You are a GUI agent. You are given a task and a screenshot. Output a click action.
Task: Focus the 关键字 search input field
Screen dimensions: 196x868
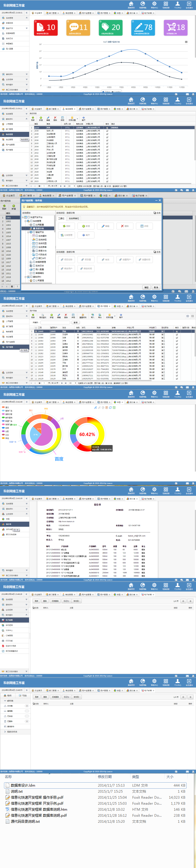coord(55,322)
